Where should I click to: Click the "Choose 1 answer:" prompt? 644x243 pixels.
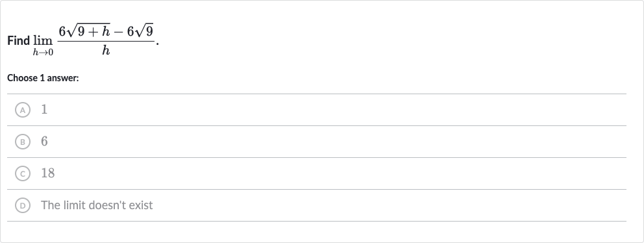click(x=43, y=78)
